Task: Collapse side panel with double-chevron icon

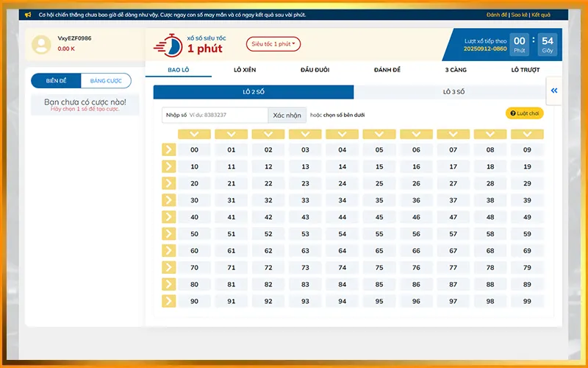Action: pyautogui.click(x=554, y=91)
